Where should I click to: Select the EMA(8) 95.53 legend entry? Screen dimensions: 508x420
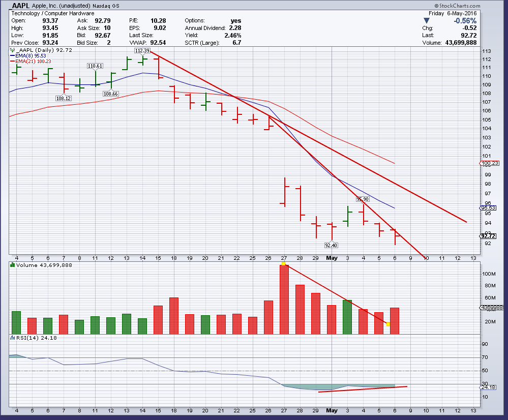pos(28,56)
